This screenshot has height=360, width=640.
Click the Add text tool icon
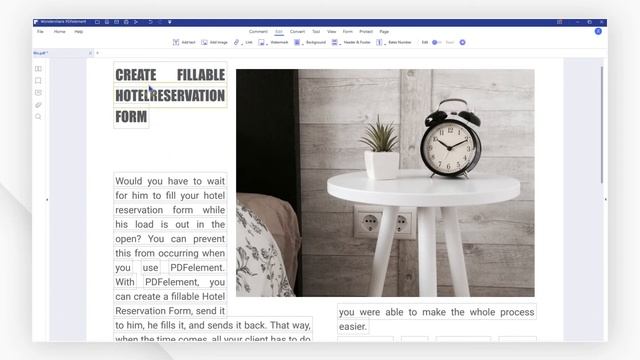(x=176, y=42)
